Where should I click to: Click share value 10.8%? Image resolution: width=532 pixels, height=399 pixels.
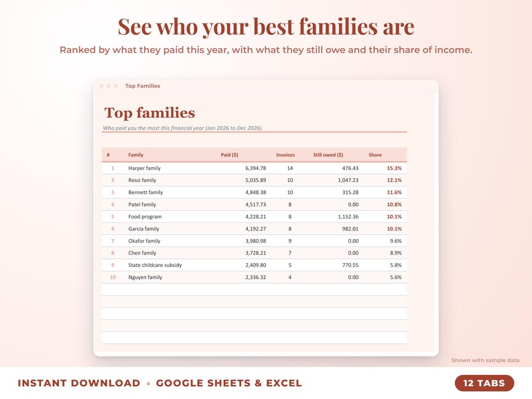tap(394, 205)
